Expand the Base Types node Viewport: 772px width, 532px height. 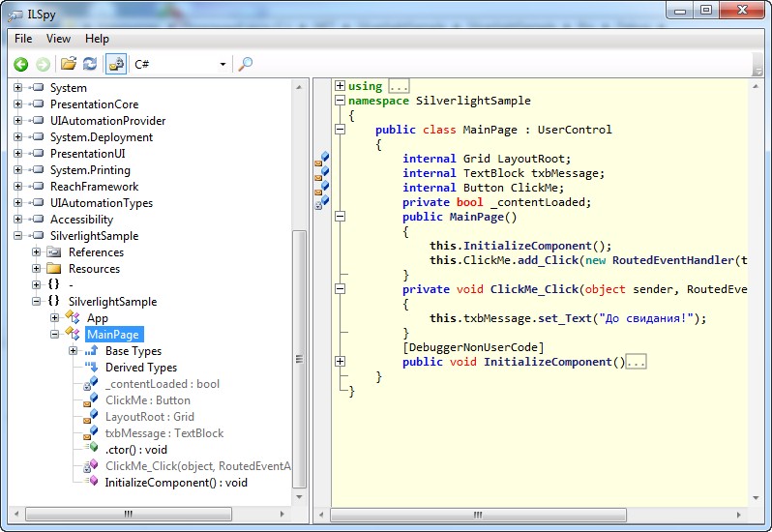point(73,351)
